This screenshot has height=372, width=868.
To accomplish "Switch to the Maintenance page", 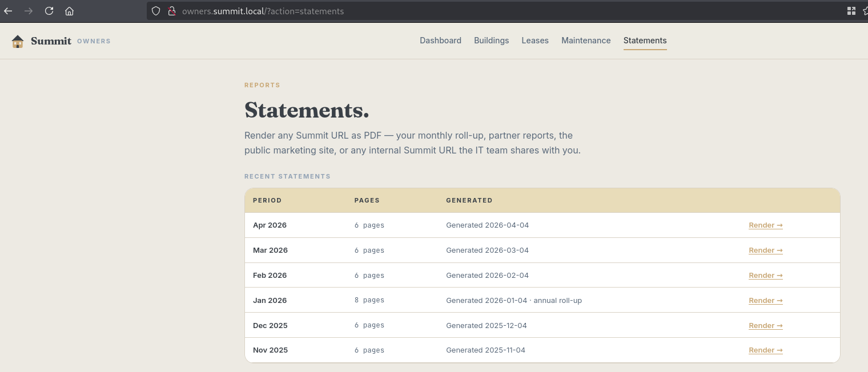I will pyautogui.click(x=586, y=41).
